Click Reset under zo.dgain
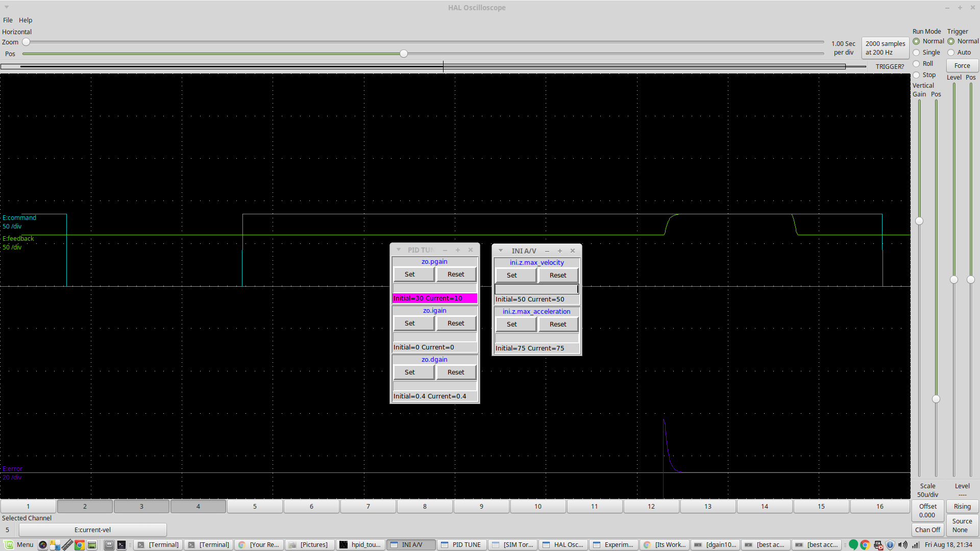980x551 pixels. [456, 372]
